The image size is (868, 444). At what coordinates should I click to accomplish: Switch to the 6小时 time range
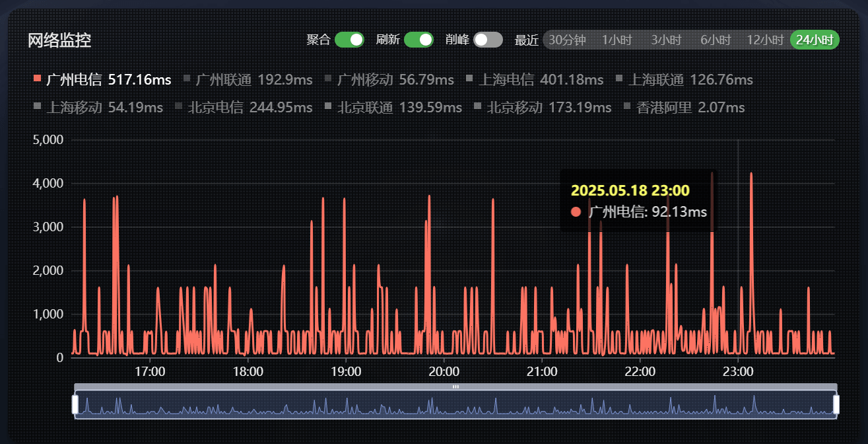click(x=716, y=40)
